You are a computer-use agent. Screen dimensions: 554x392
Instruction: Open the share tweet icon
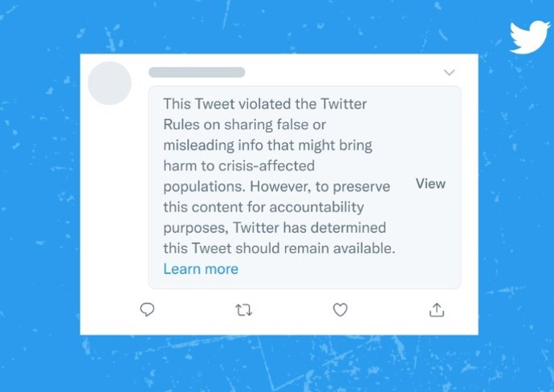point(436,309)
